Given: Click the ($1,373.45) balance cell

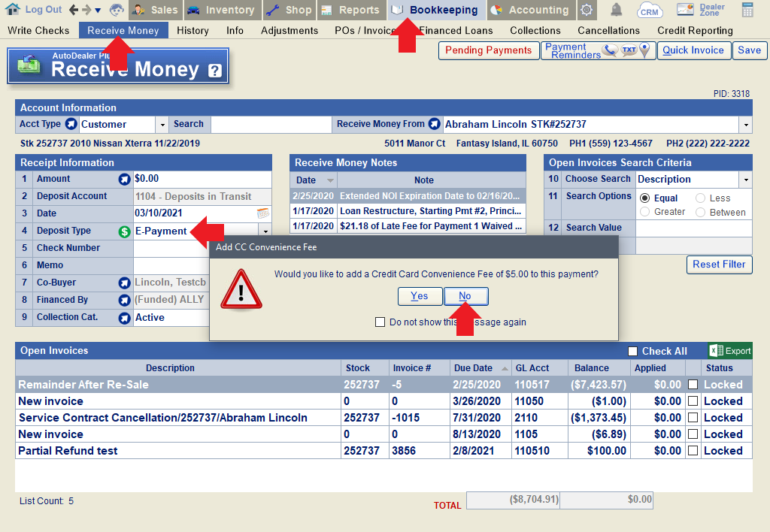Looking at the screenshot, I should 598,418.
